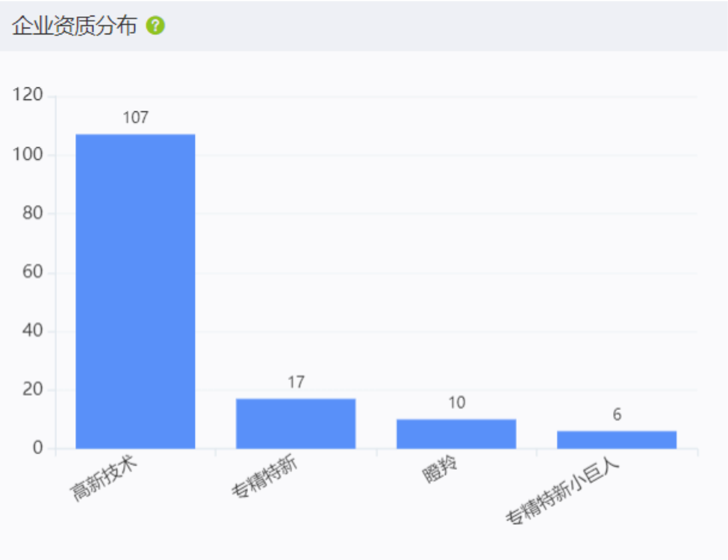Click the 60 y-axis tick label
The width and height of the screenshot is (728, 560).
point(33,272)
